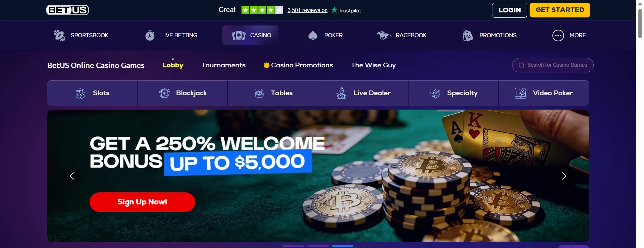Select the third carousel indicator bar
The height and width of the screenshot is (248, 644).
(342, 246)
